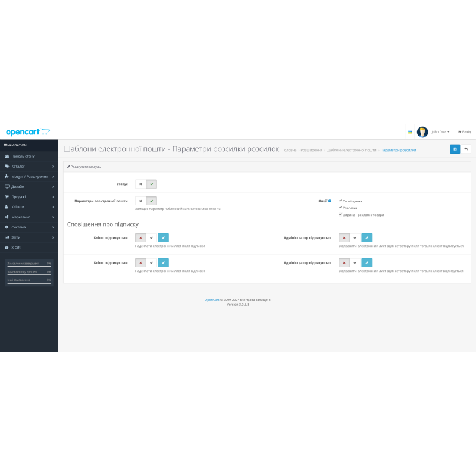The width and height of the screenshot is (476, 476).
Task: Click the Звіти chart icon
Action: pyautogui.click(x=7, y=237)
